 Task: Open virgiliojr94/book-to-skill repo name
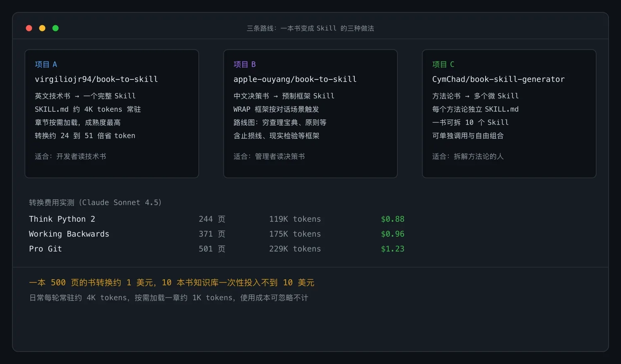point(96,79)
